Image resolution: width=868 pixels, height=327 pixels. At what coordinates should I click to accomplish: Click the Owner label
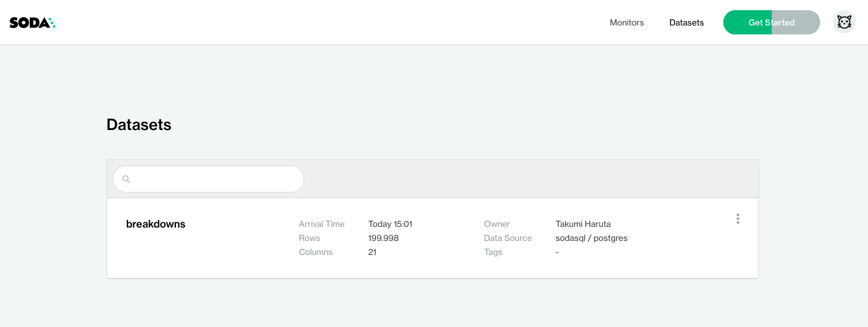click(x=496, y=224)
